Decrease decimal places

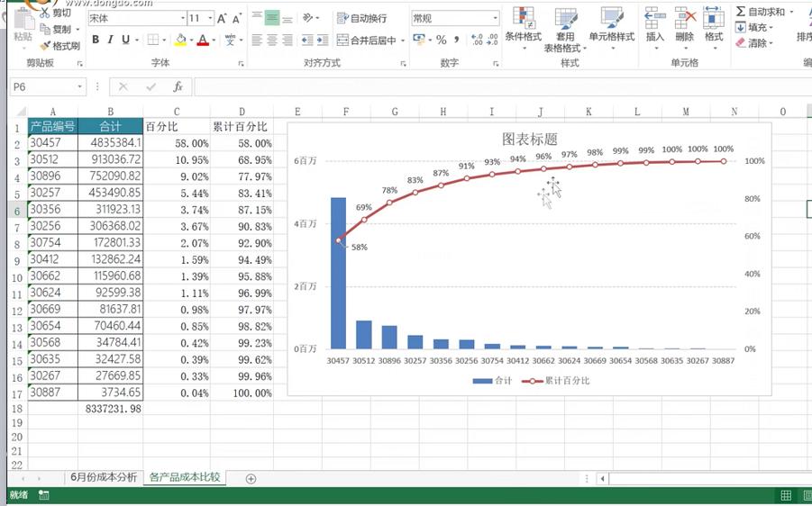click(x=492, y=40)
